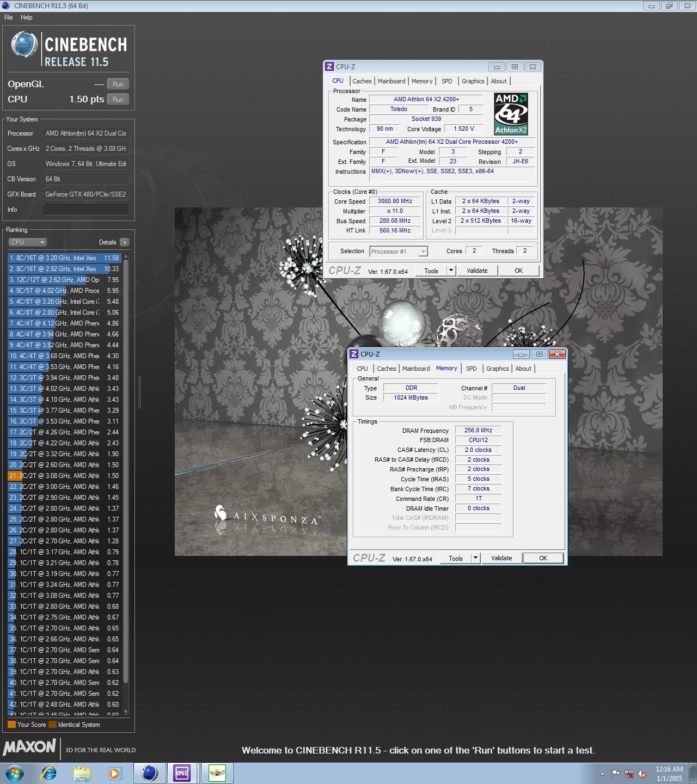The image size is (697, 784).
Task: Click the GFX Board GeForce GTX 480 field
Action: pos(86,194)
